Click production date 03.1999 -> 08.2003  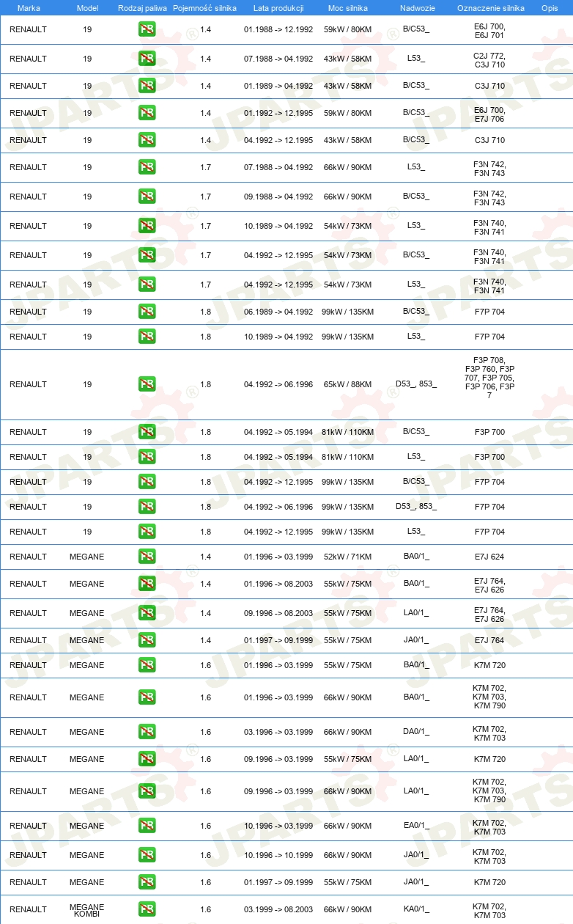278,909
